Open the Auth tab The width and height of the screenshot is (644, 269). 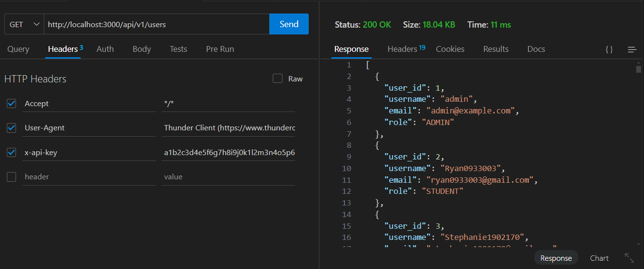pyautogui.click(x=105, y=49)
